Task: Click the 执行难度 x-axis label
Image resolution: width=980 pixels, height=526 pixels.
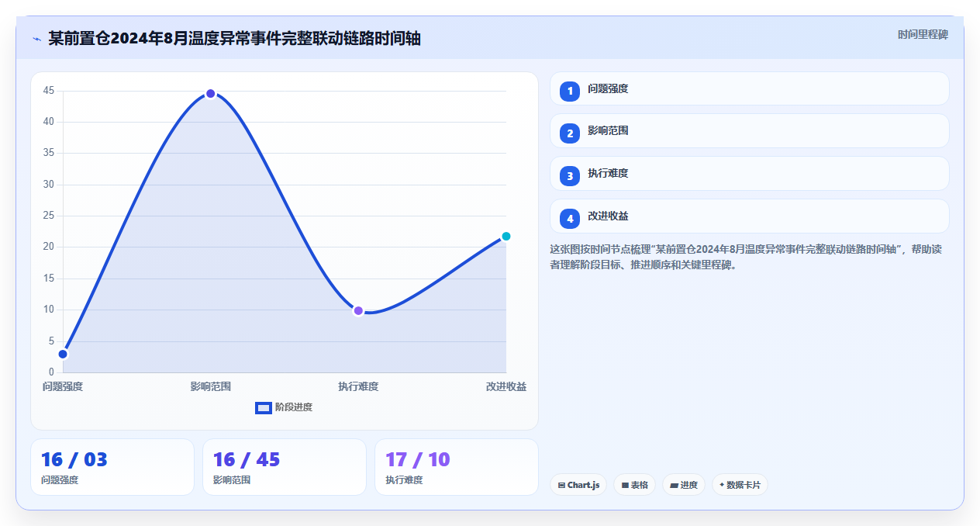Action: point(358,386)
